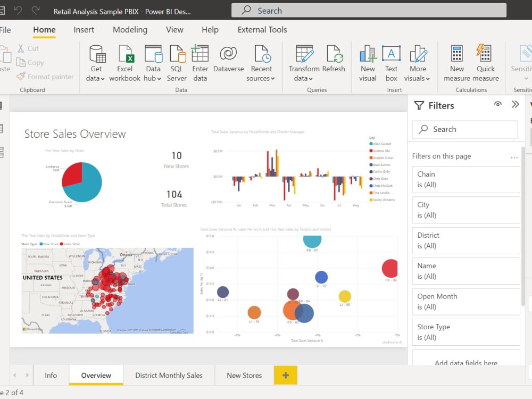Open the Recent sources dropdown

261,78
